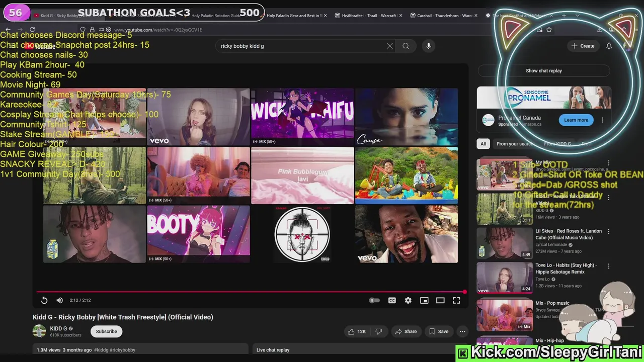The height and width of the screenshot is (362, 644).
Task: Reload the page in the browser
Action: tap(32, 30)
